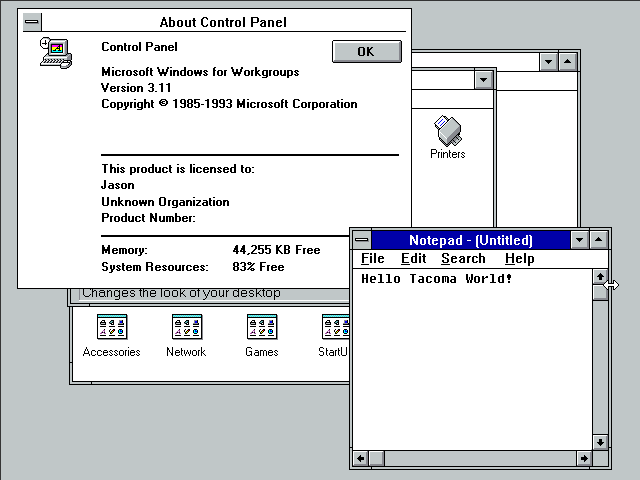Open the Games program group icon
Image resolution: width=640 pixels, height=480 pixels.
(262, 336)
